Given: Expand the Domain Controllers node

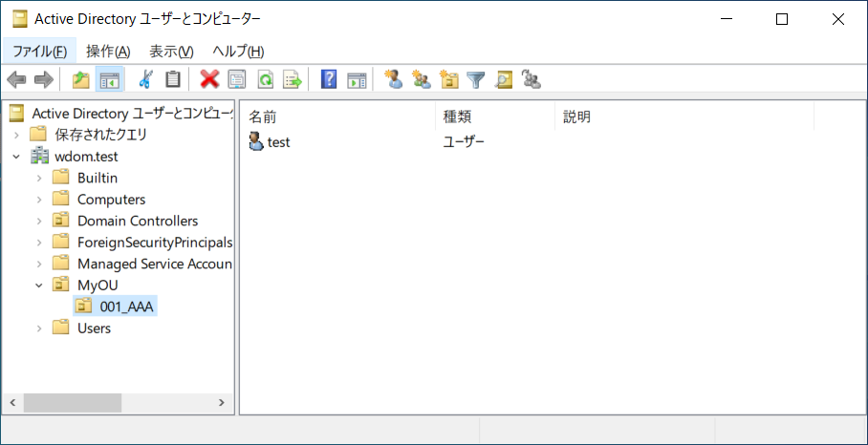Looking at the screenshot, I should [39, 222].
